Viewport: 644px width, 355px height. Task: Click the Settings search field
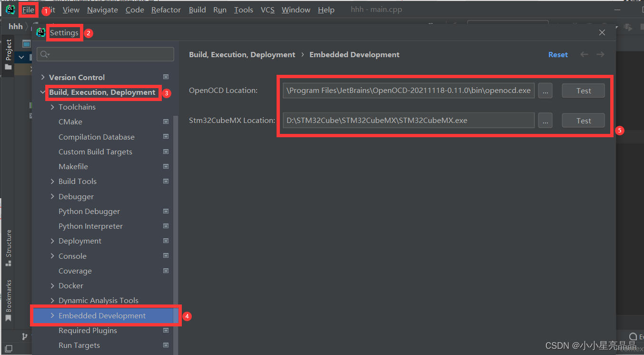[105, 54]
